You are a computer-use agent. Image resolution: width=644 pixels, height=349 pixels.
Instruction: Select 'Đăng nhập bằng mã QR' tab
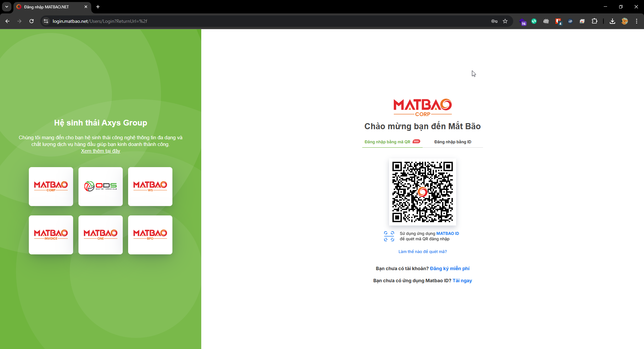pyautogui.click(x=387, y=142)
